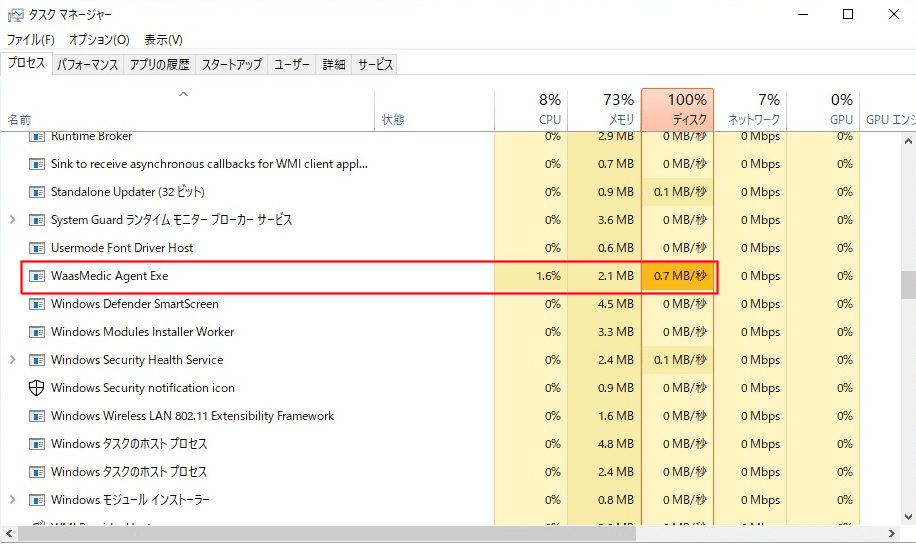Sort by the ディスク column header
Image resolution: width=916 pixels, height=544 pixels.
(678, 110)
